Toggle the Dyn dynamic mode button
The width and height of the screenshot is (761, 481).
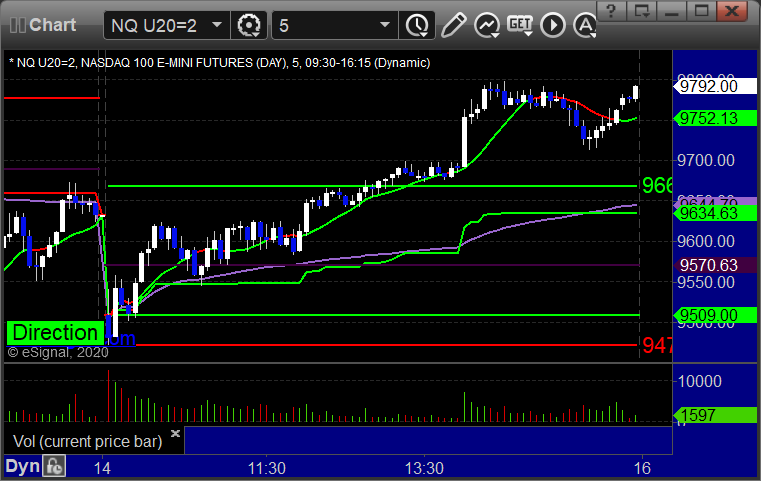(x=22, y=466)
